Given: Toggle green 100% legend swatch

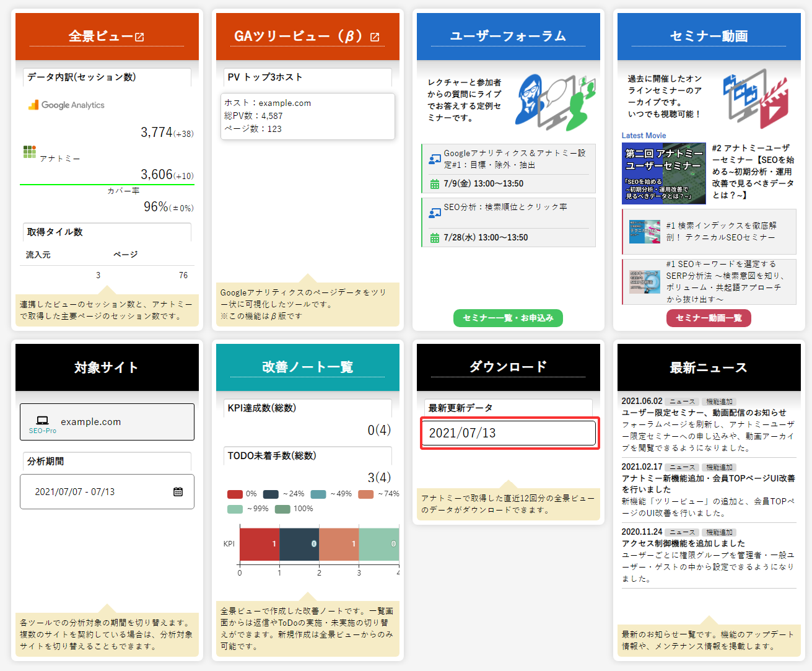Looking at the screenshot, I should (x=282, y=509).
